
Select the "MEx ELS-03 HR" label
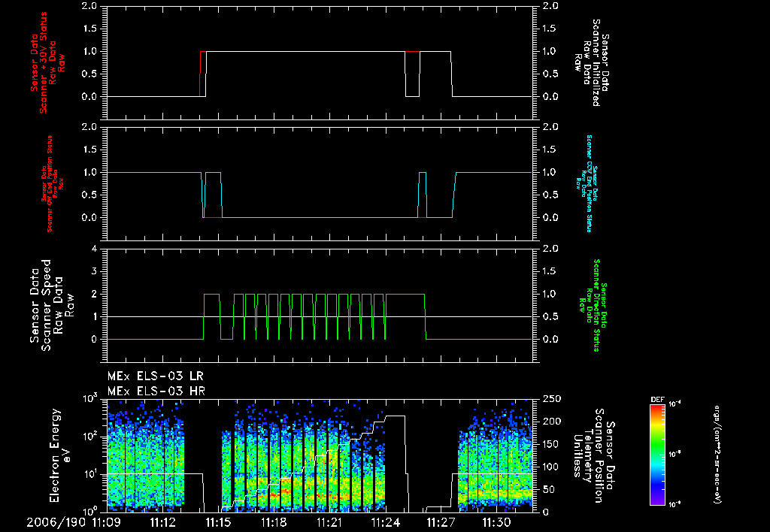156,391
